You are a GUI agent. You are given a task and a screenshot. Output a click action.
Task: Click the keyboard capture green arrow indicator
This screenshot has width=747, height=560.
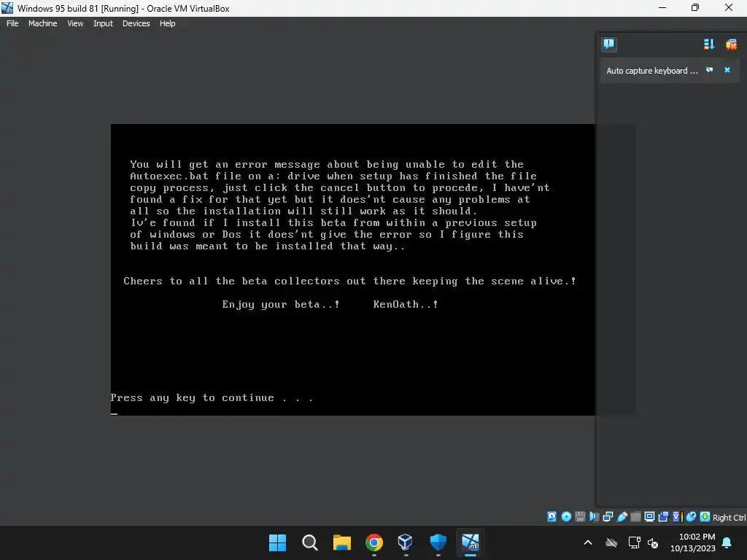[x=705, y=517]
